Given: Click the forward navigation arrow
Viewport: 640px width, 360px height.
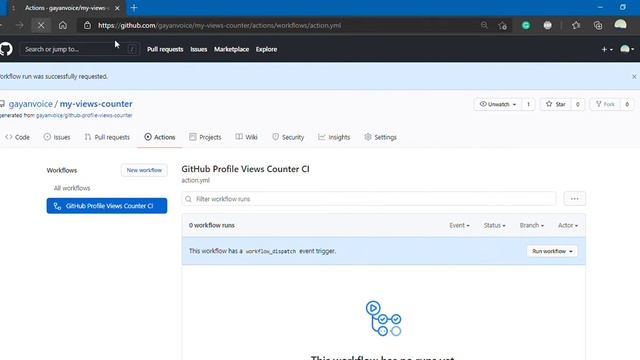Looking at the screenshot, I should point(20,25).
